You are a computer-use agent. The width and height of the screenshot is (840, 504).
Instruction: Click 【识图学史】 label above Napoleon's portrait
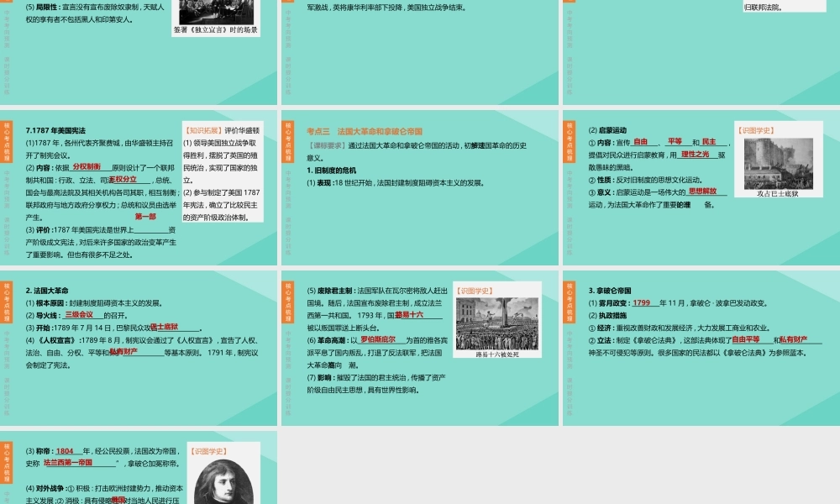209,452
